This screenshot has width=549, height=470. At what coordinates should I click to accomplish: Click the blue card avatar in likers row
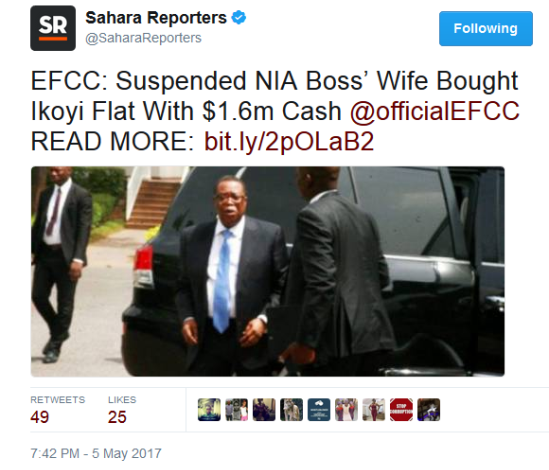pyautogui.click(x=319, y=409)
